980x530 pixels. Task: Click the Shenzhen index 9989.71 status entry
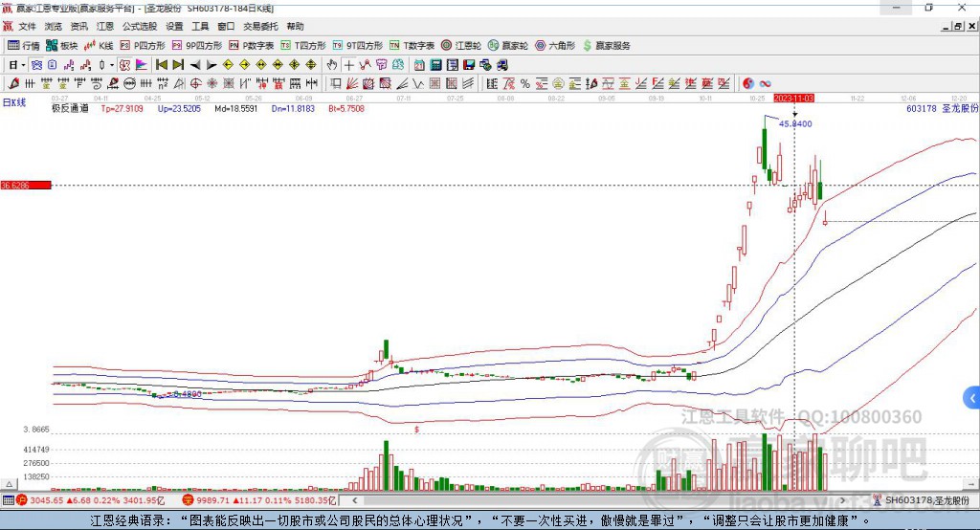click(259, 500)
